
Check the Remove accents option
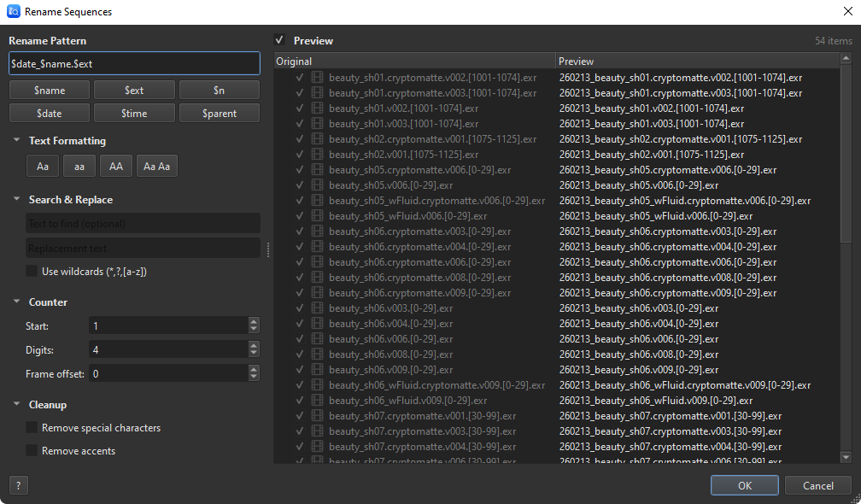[32, 451]
